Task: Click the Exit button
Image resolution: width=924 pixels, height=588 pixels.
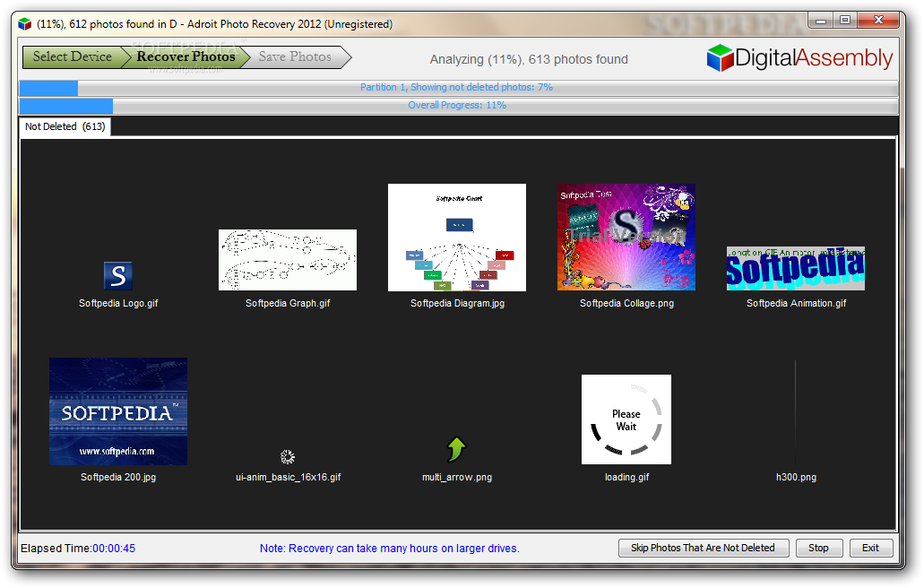Action: coord(870,548)
